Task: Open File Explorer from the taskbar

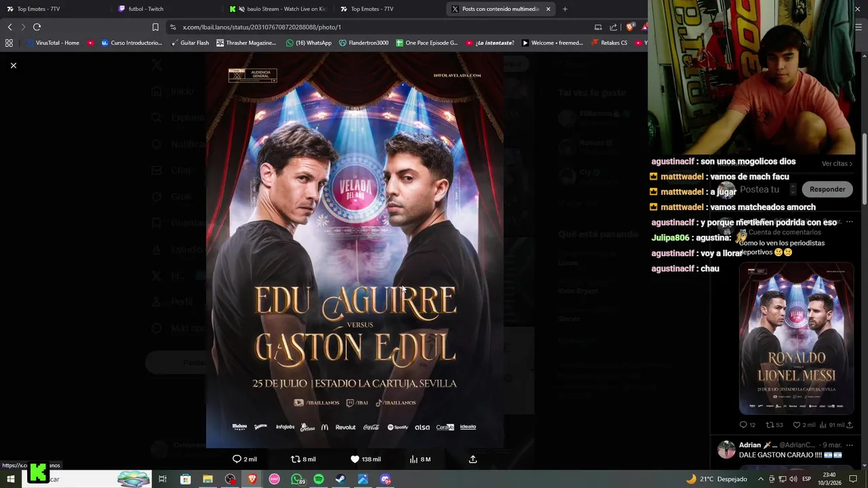Action: click(208, 479)
